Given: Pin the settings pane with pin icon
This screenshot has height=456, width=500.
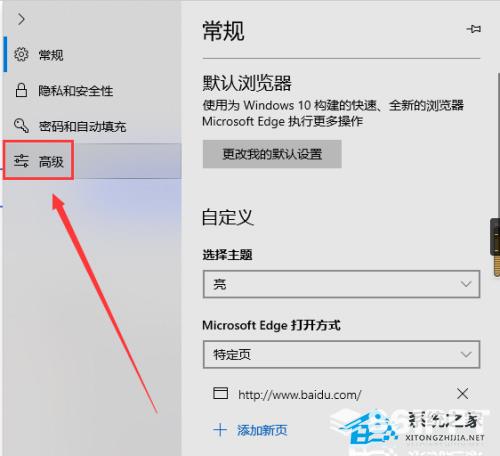Looking at the screenshot, I should tap(474, 29).
